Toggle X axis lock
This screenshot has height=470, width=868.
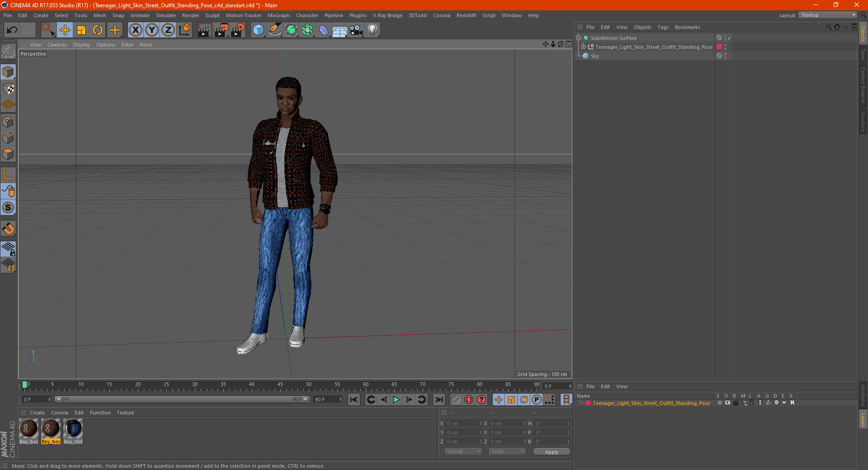pos(135,30)
